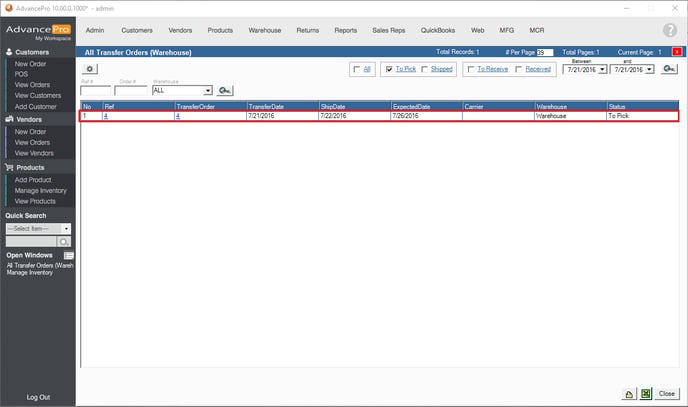This screenshot has height=407, width=688.
Task: Open the Between start date picker
Action: point(602,69)
